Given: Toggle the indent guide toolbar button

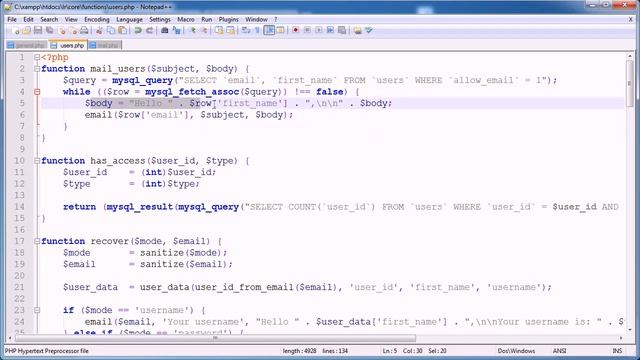Looking at the screenshot, I should 269,31.
